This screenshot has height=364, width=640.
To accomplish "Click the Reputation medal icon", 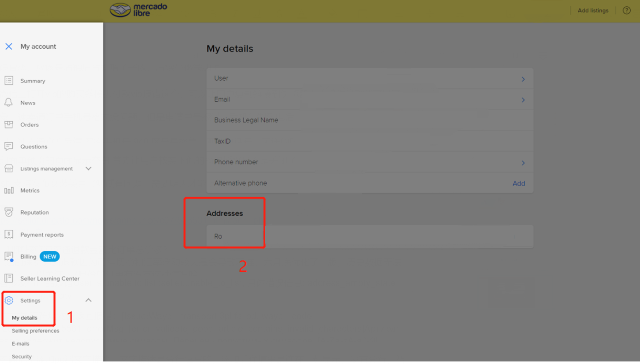I will point(9,213).
